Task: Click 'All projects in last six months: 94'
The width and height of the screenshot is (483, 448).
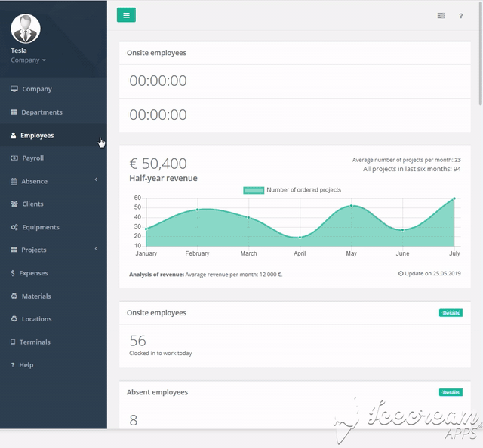Action: 412,169
